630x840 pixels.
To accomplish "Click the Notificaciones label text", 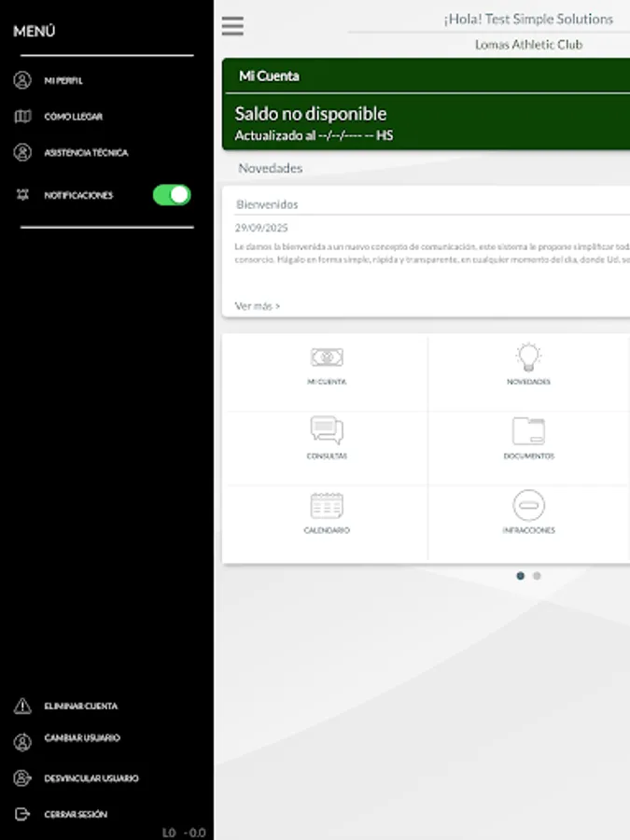I will 78,195.
